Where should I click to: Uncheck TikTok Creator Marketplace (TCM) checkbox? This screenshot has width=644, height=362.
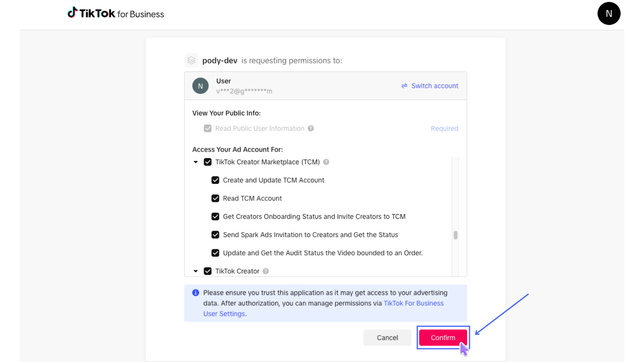tap(208, 162)
